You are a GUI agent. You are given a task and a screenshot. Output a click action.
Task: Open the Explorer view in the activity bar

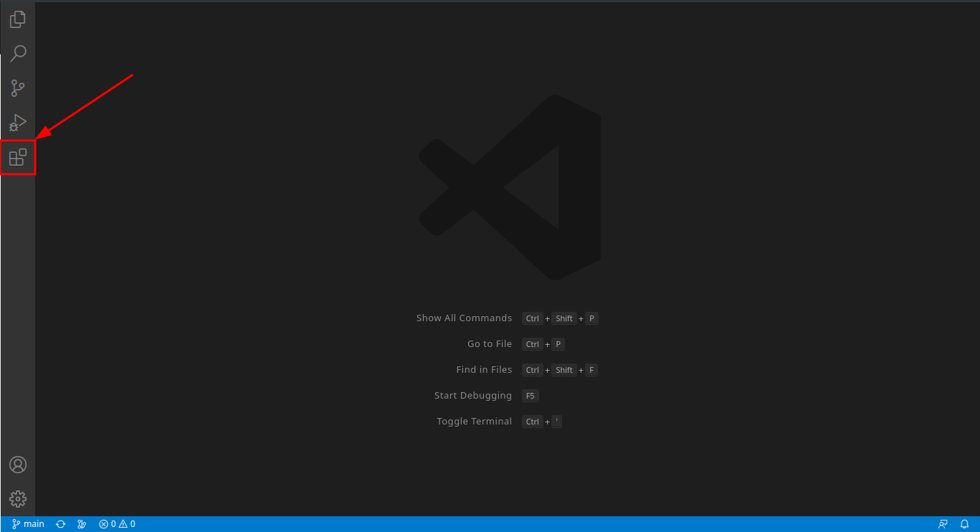click(x=18, y=19)
